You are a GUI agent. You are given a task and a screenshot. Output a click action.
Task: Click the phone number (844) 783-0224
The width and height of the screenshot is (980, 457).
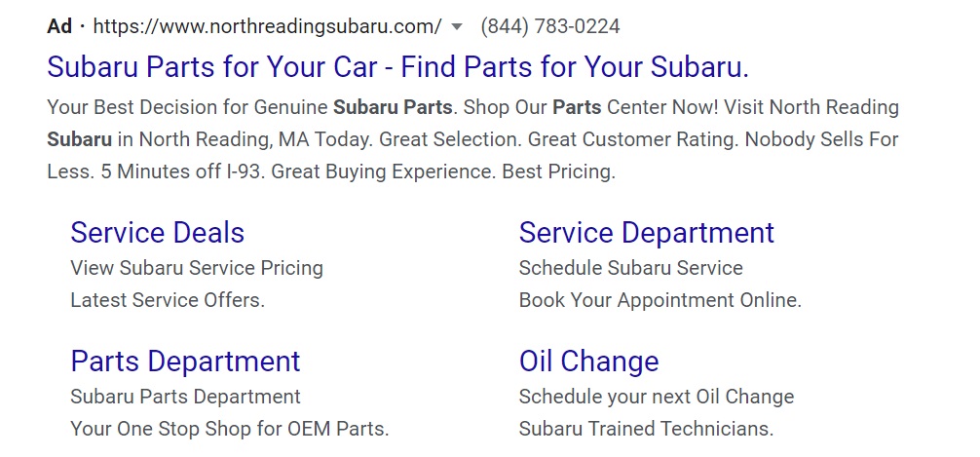549,26
